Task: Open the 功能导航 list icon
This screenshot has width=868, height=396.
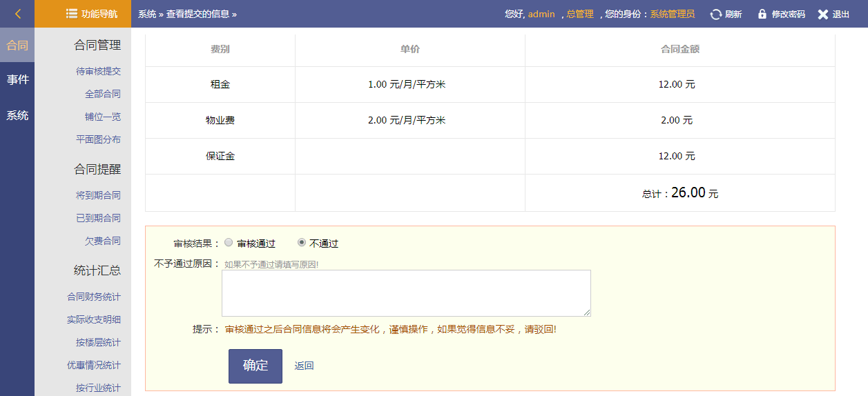Action: click(x=72, y=14)
